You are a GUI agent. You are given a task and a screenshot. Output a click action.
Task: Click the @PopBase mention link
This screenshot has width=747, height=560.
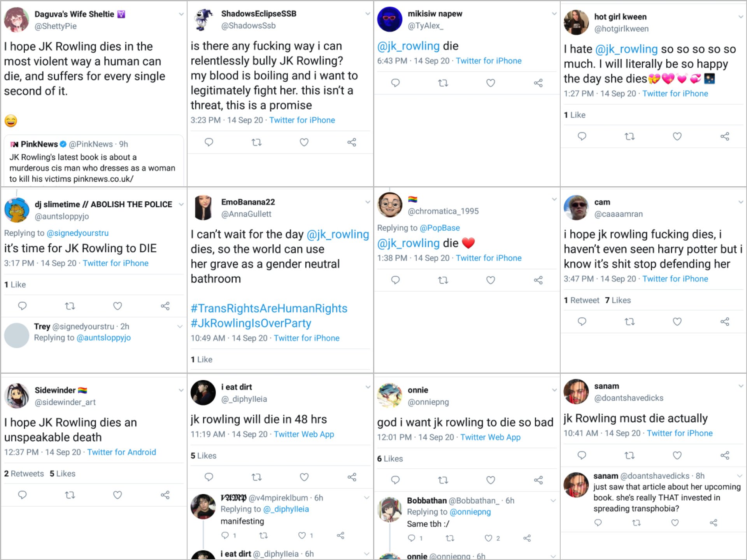440,228
